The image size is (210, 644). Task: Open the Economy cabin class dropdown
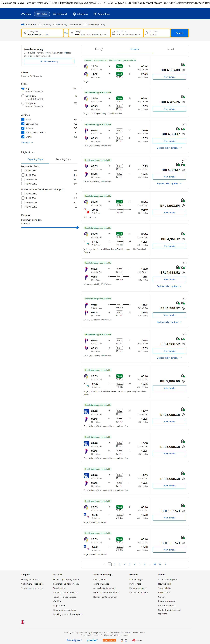click(75, 25)
